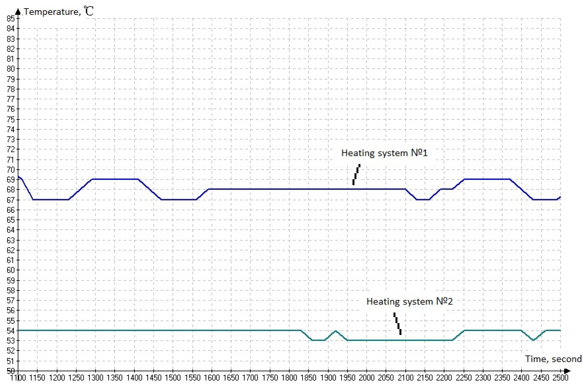This screenshot has height=392, width=586.
Task: Click the 69 label on temperature axis
Action: [x=10, y=179]
